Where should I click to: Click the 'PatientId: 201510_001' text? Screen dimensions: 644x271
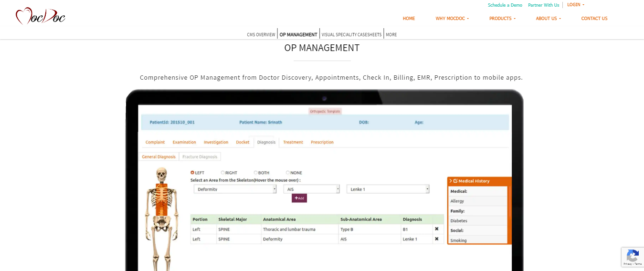pyautogui.click(x=172, y=122)
